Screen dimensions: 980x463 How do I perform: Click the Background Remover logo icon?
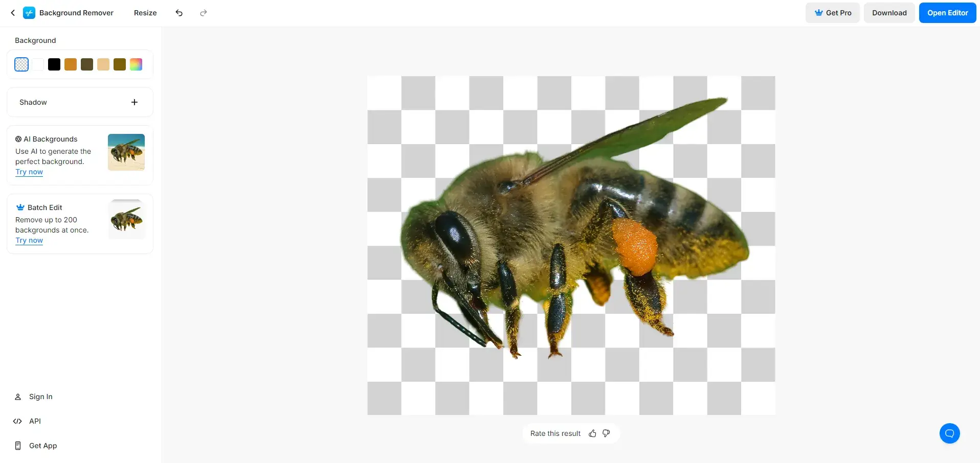pyautogui.click(x=29, y=13)
